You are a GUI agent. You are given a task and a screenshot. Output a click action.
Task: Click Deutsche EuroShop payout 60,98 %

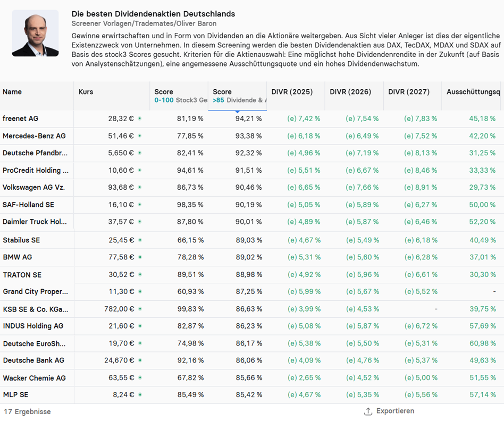click(483, 343)
